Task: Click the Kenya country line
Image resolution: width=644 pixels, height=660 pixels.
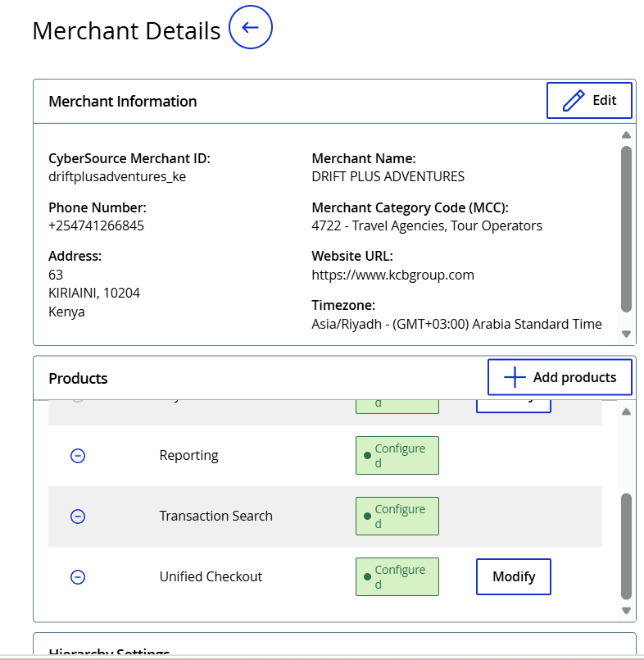Action: 66,312
